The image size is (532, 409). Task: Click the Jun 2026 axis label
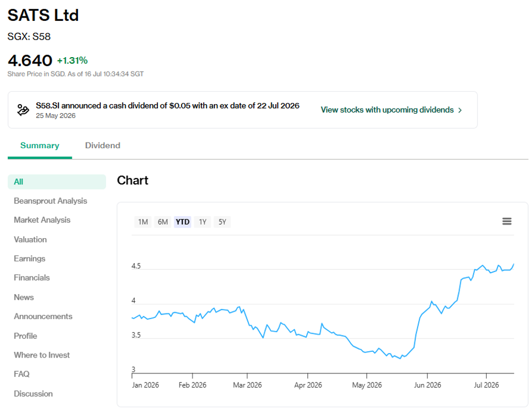point(427,385)
